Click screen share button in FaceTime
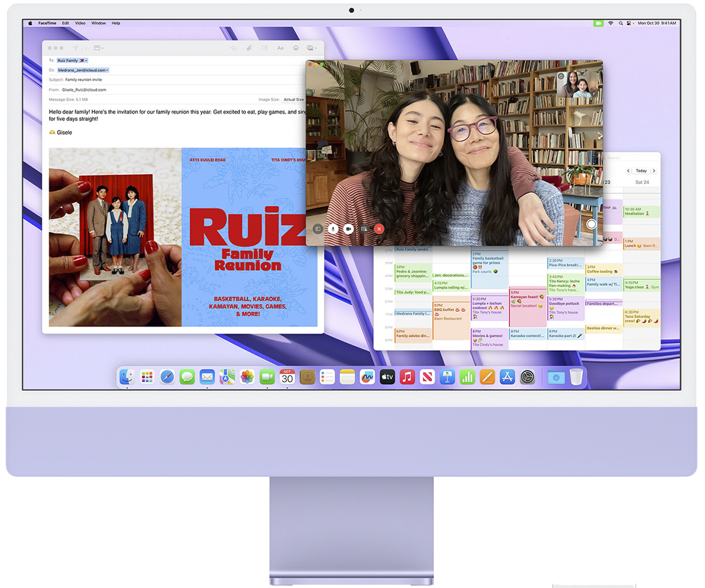 (364, 229)
